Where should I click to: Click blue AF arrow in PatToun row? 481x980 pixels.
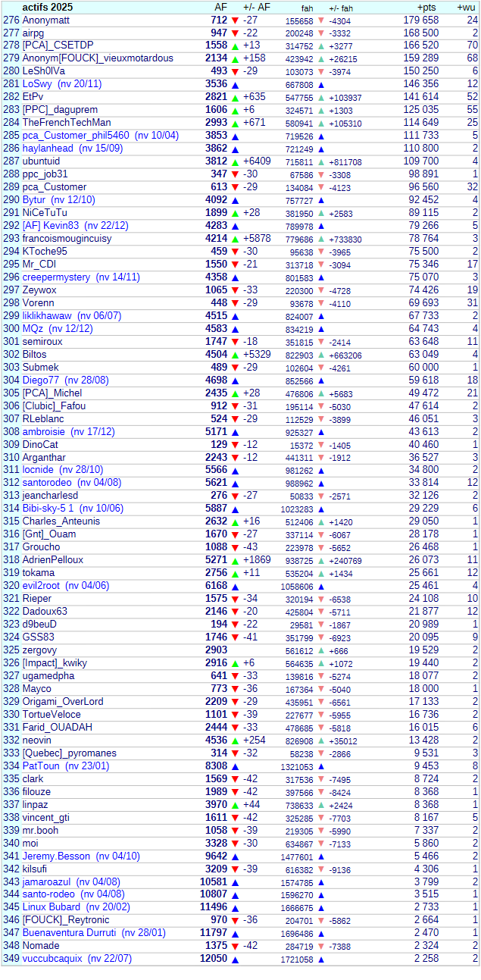(x=235, y=766)
